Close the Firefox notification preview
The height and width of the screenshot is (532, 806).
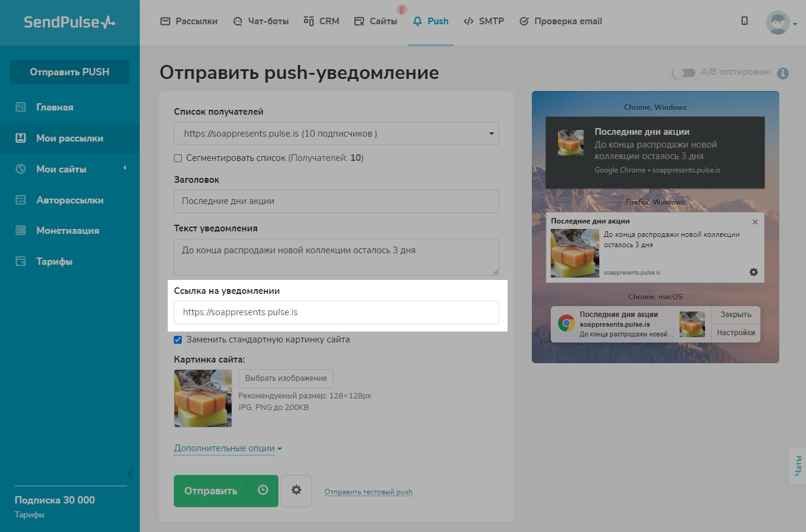(x=755, y=222)
